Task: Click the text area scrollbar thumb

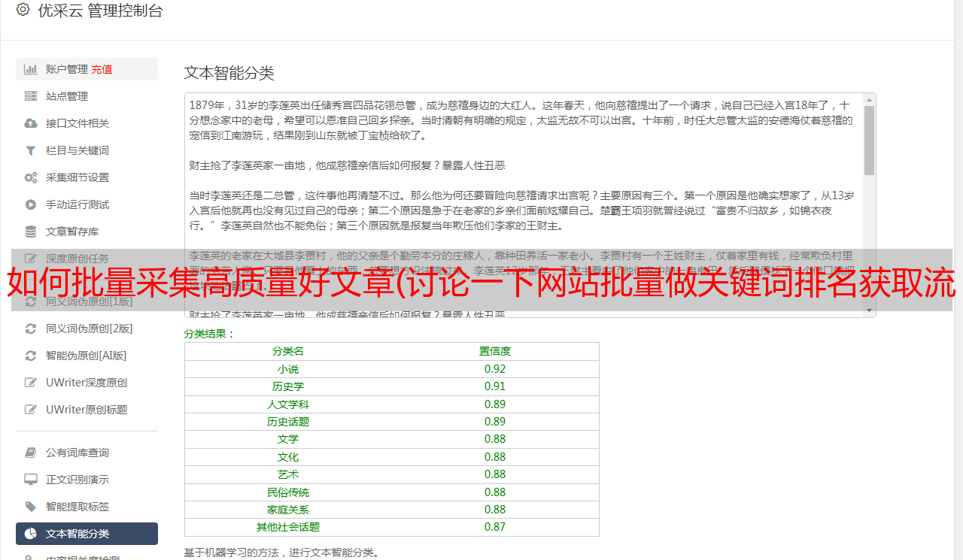Action: coord(870,140)
